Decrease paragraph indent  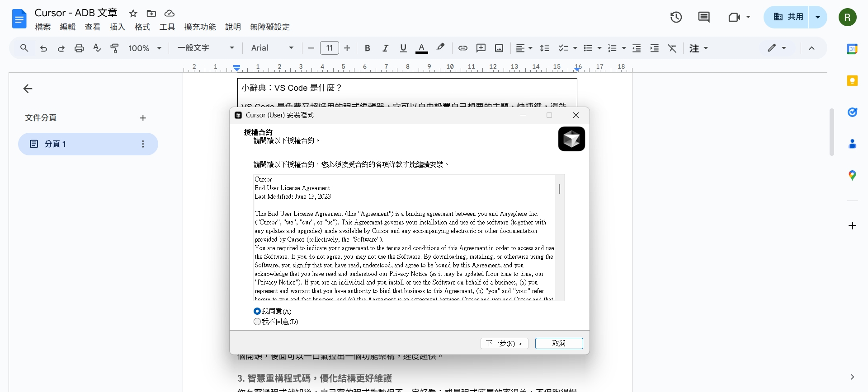coord(637,48)
